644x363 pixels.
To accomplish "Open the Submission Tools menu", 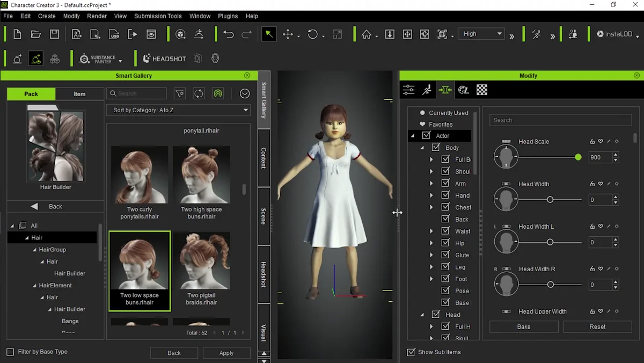I will pyautogui.click(x=158, y=16).
